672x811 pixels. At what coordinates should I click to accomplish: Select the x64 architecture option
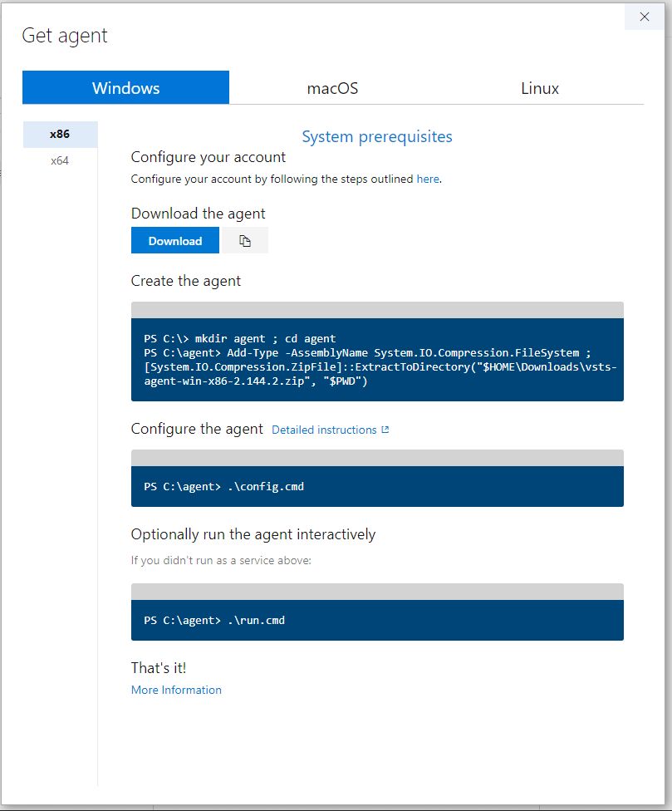[60, 161]
